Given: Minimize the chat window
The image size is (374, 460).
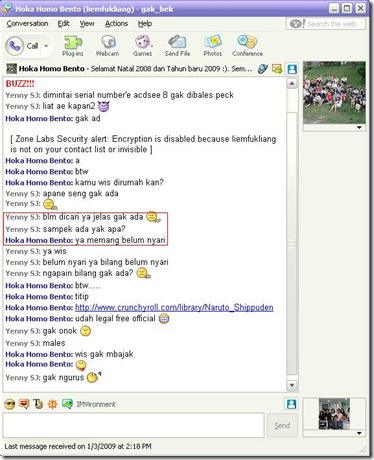Looking at the screenshot, I should click(x=334, y=8).
